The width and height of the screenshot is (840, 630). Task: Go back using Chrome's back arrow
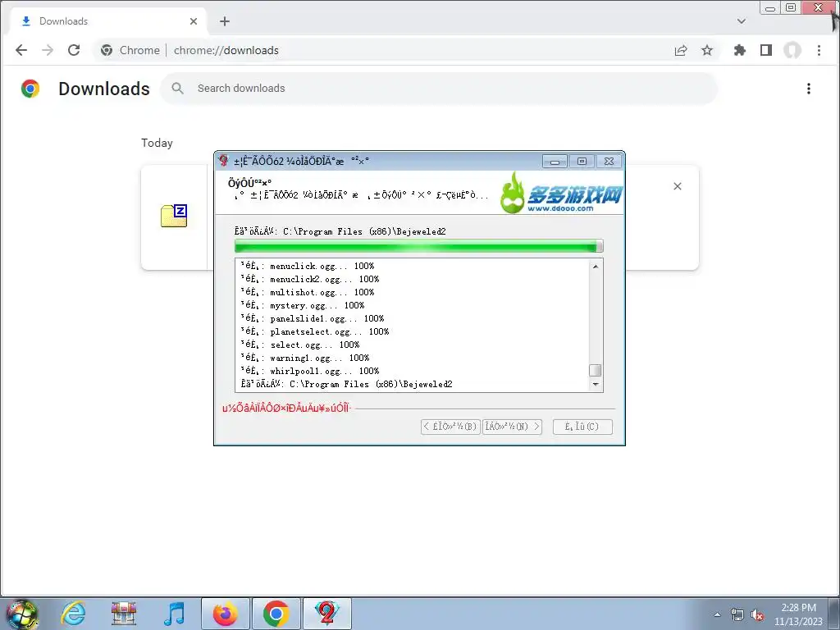pos(21,50)
